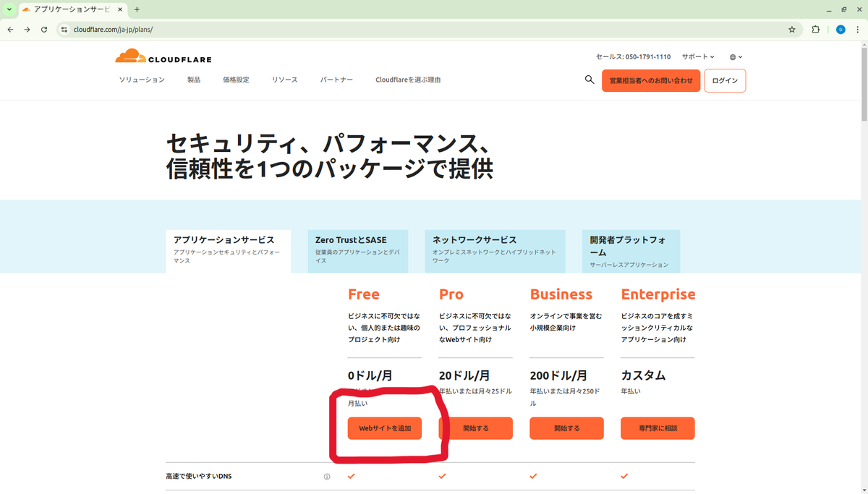Expand the サポート dropdown
This screenshot has width=868, height=494.
(x=698, y=56)
